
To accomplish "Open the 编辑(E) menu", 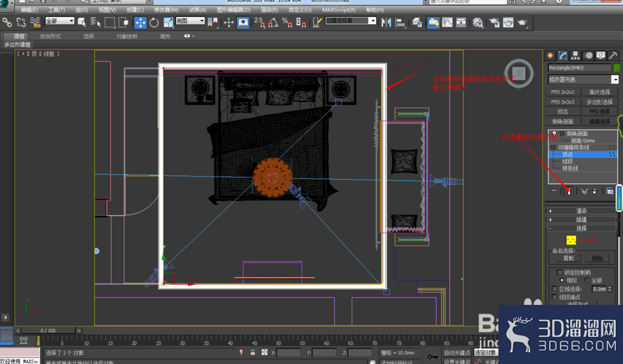I will pos(29,9).
